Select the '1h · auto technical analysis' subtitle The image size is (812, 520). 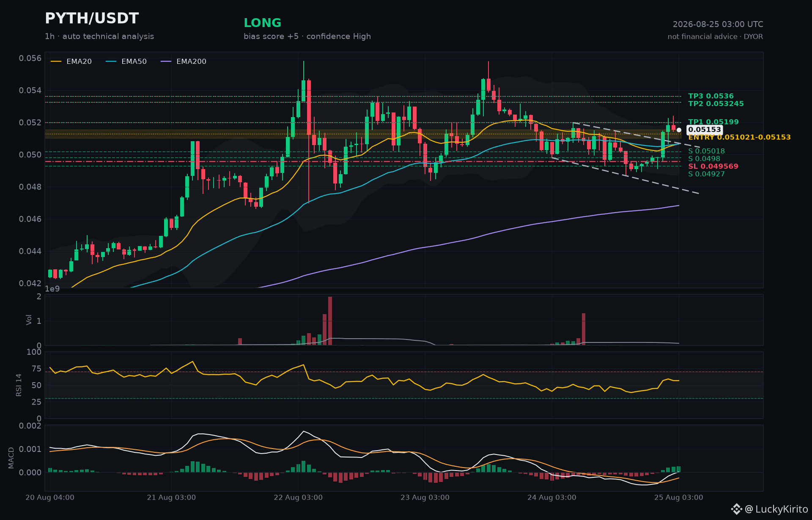[99, 36]
